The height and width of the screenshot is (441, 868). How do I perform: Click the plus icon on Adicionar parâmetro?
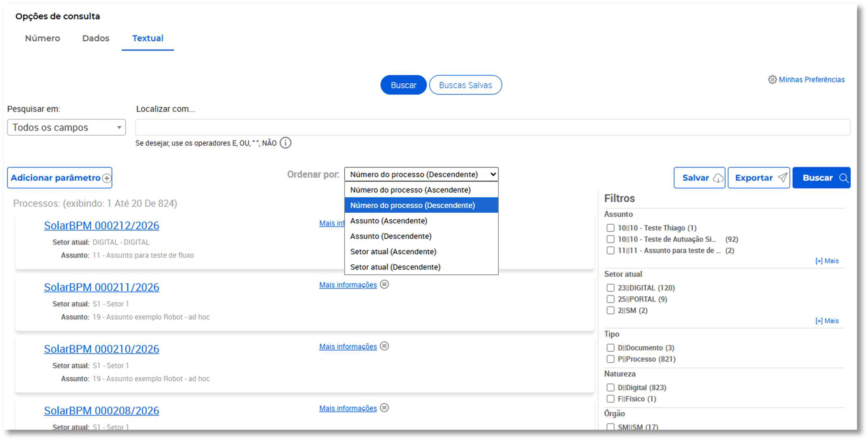(106, 178)
